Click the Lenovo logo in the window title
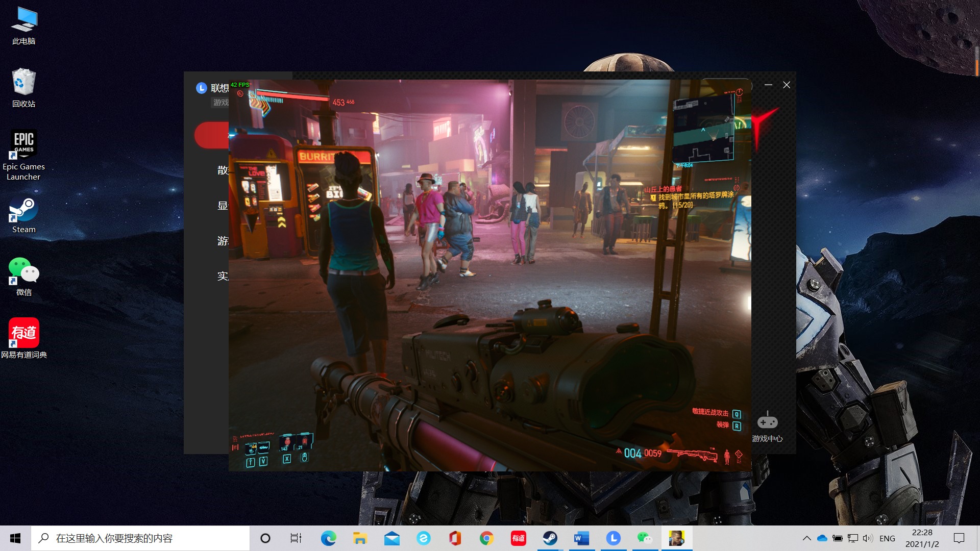Image resolution: width=980 pixels, height=551 pixels. point(201,88)
